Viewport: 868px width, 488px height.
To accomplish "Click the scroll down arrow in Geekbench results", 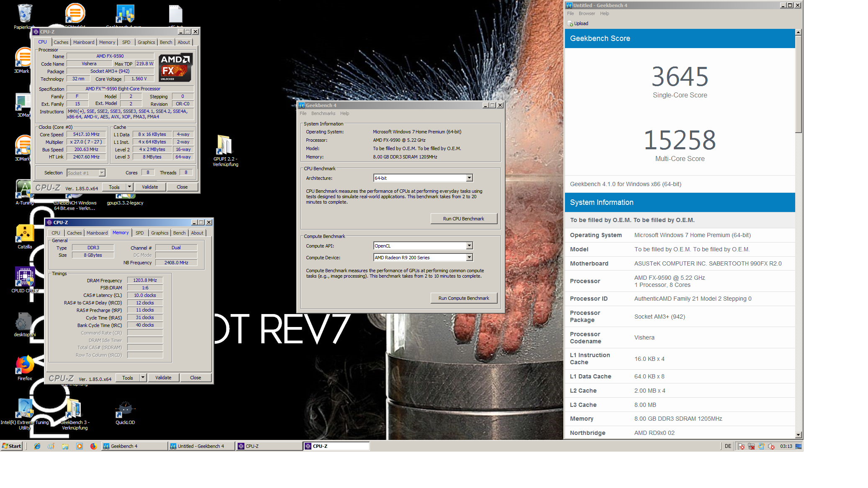I will pyautogui.click(x=798, y=435).
